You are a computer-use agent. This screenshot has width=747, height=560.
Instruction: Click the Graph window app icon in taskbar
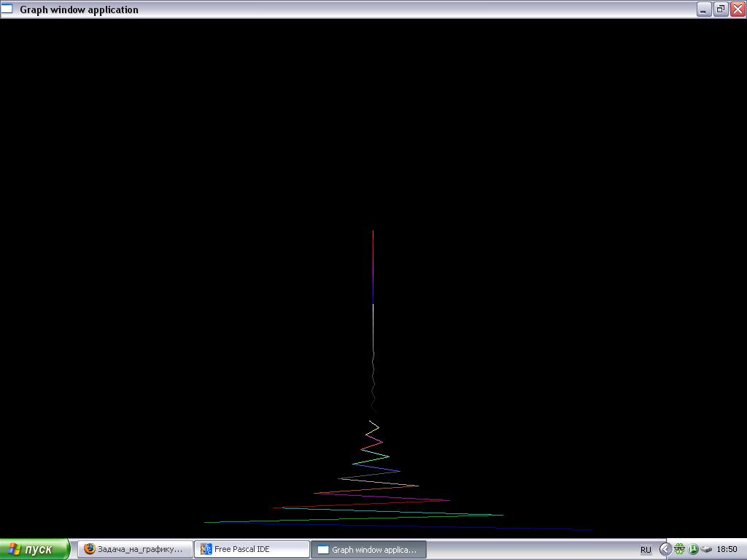323,549
